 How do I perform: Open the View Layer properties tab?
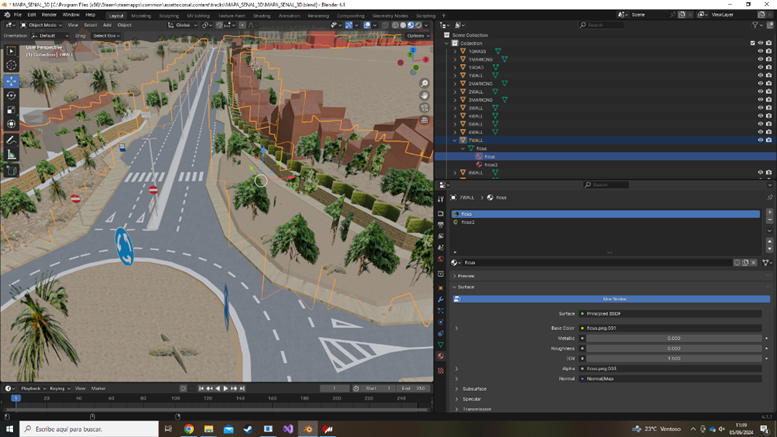click(441, 236)
